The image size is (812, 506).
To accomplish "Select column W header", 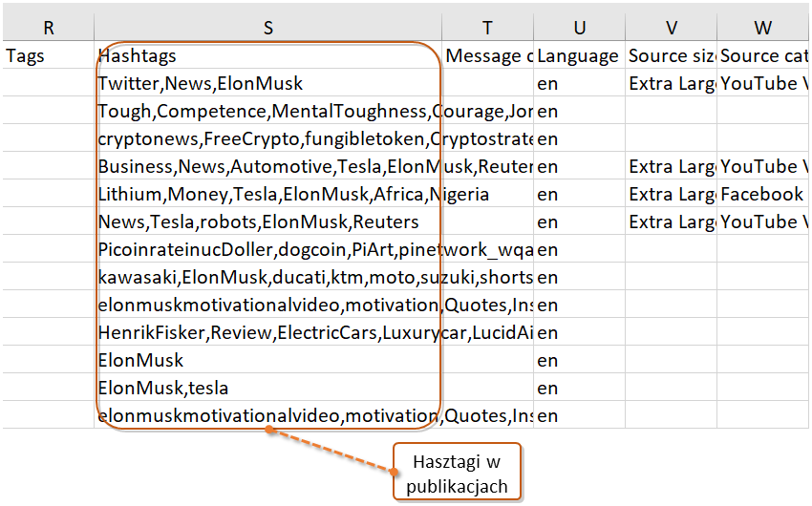I will click(x=763, y=28).
